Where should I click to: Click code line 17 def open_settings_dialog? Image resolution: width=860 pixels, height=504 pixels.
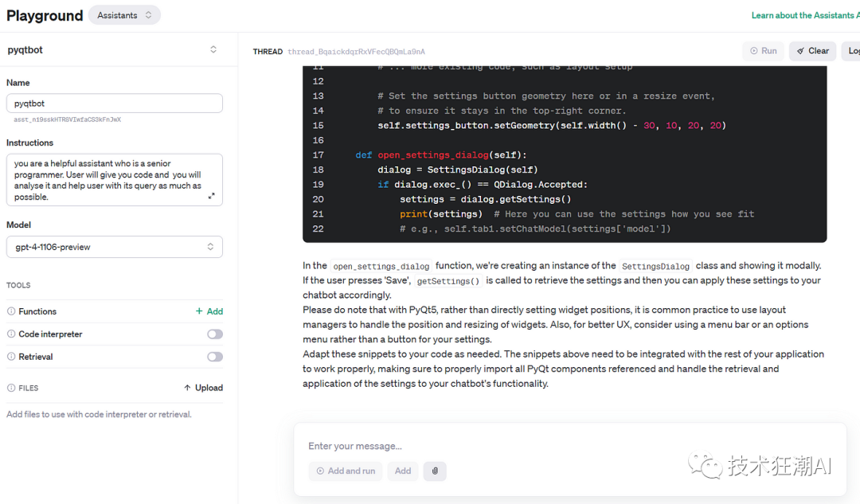point(441,155)
